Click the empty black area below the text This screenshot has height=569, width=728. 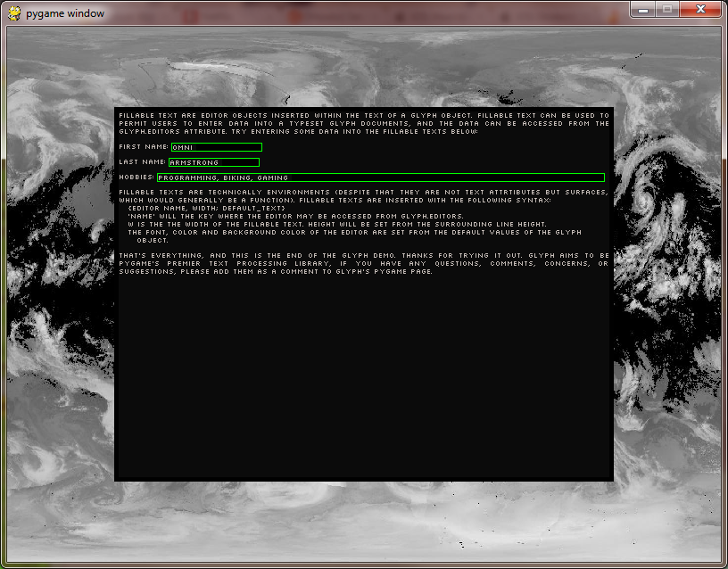coord(363,383)
